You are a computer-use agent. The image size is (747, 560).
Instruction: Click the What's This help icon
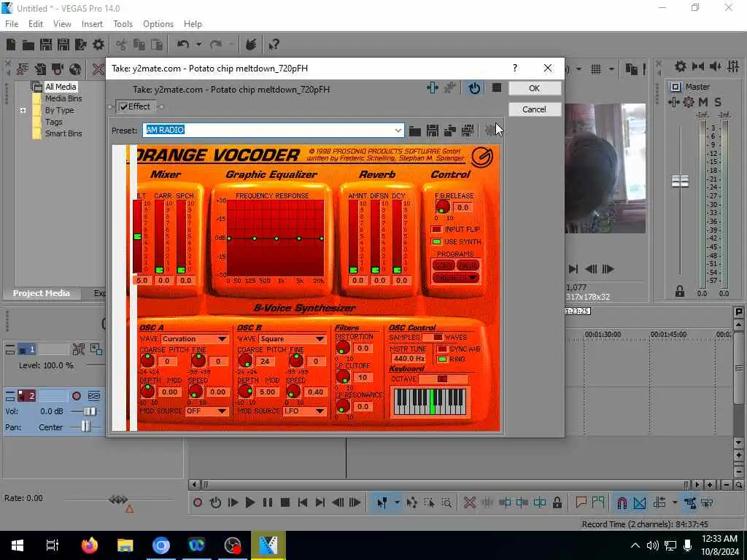pos(274,44)
